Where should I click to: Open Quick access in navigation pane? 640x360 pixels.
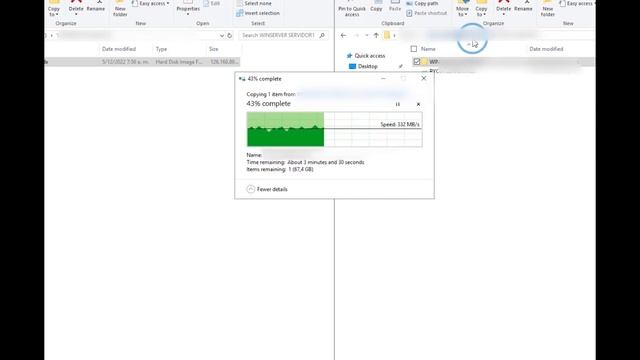[366, 56]
